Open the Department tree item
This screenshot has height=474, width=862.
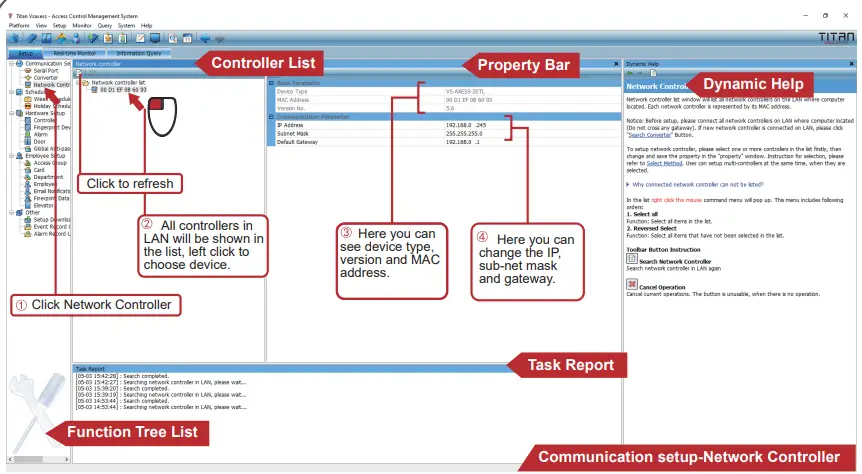point(44,177)
